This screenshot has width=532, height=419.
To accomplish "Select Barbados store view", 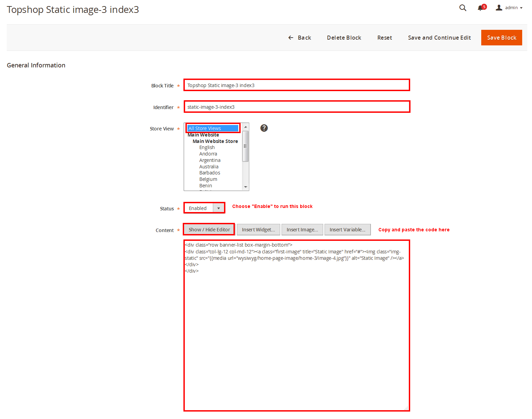I will 209,173.
